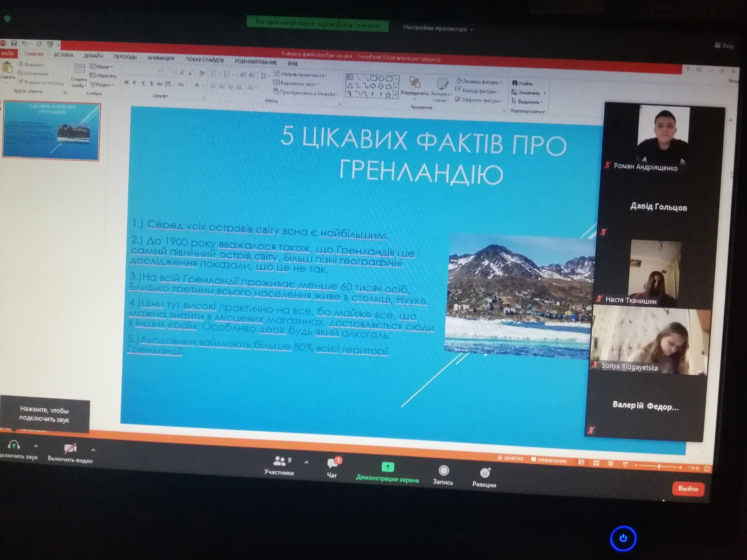The image size is (747, 560).
Task: Select the Greenland slide thumbnail
Action: [52, 131]
